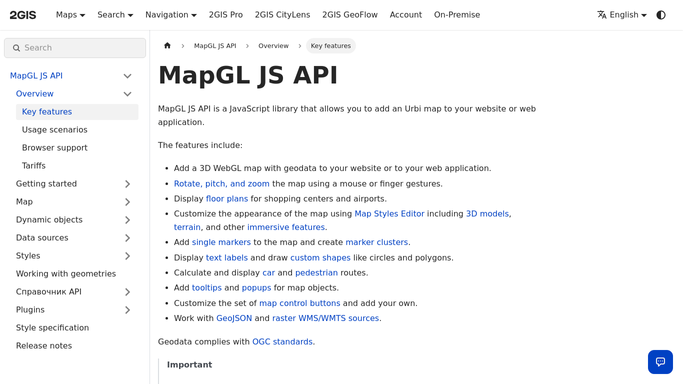Screen dimensions: 683x384
Task: Click the home icon in breadcrumbs
Action: pos(167,46)
